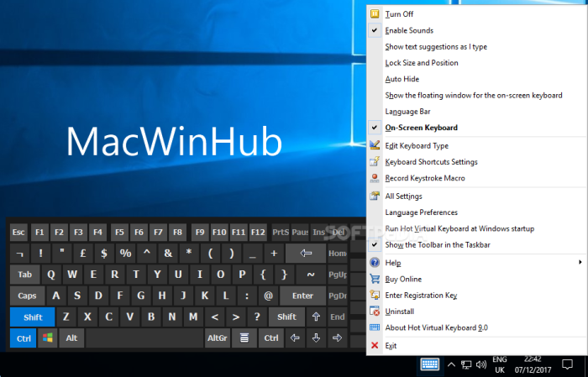Tap the Q letter key
This screenshot has height=377, width=588.
click(x=51, y=275)
